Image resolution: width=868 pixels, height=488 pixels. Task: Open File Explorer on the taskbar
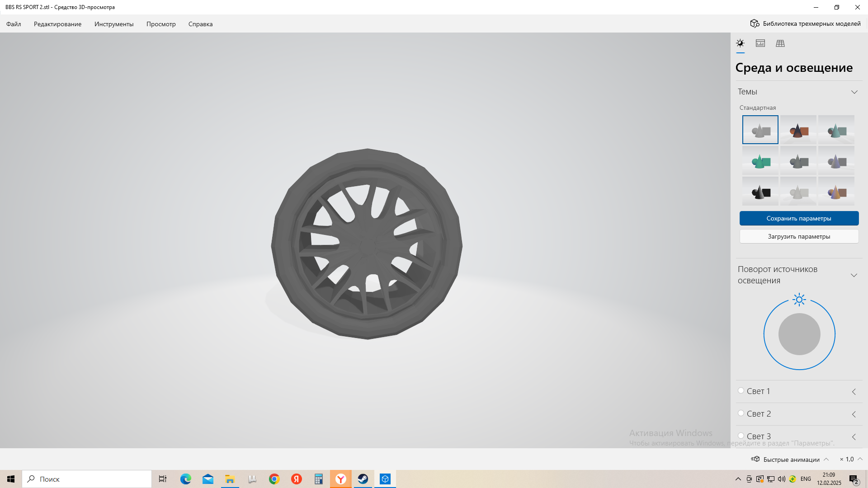(230, 479)
